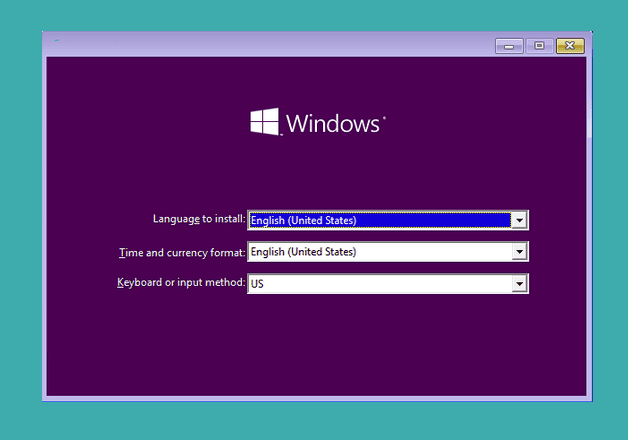
Task: Click the "Language to install:" label
Action: [x=199, y=219]
